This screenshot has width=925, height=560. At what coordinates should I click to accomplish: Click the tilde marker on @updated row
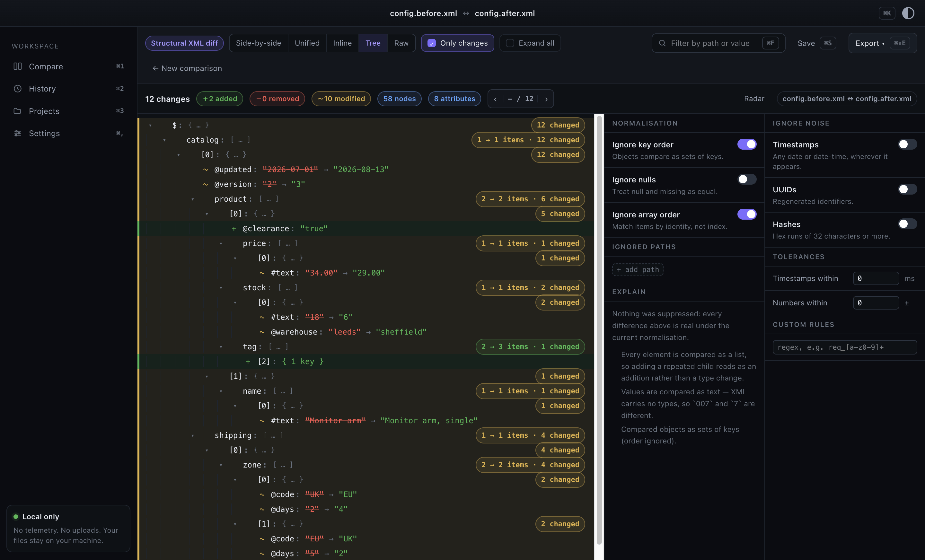point(205,170)
